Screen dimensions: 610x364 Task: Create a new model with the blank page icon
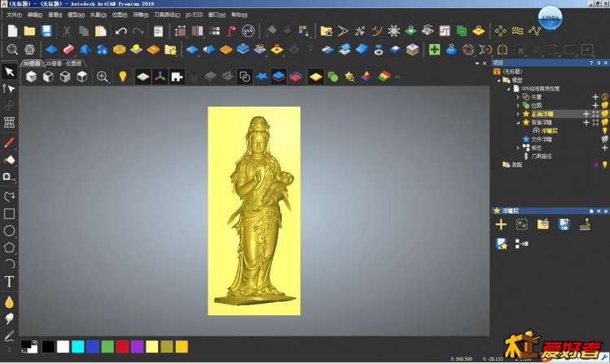tap(12, 31)
